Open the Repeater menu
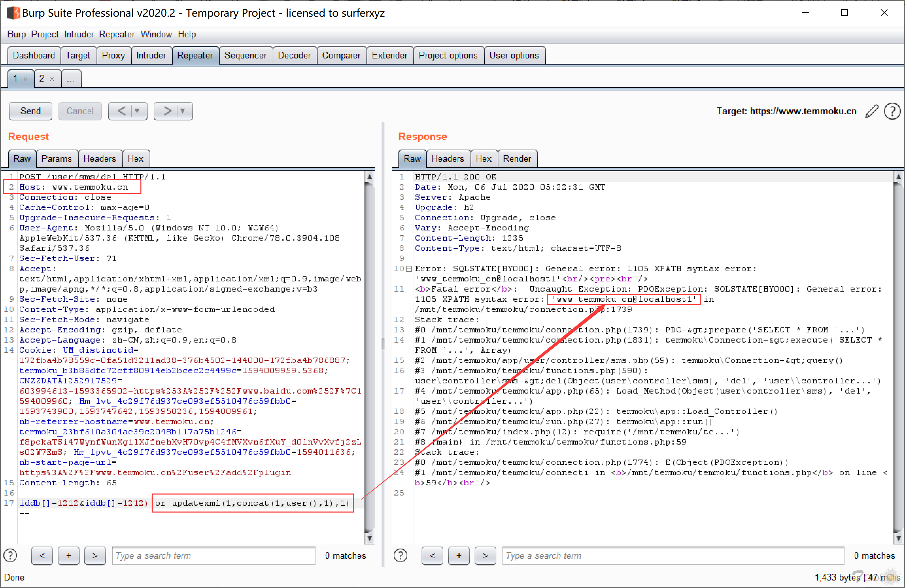The height and width of the screenshot is (588, 905). point(117,34)
